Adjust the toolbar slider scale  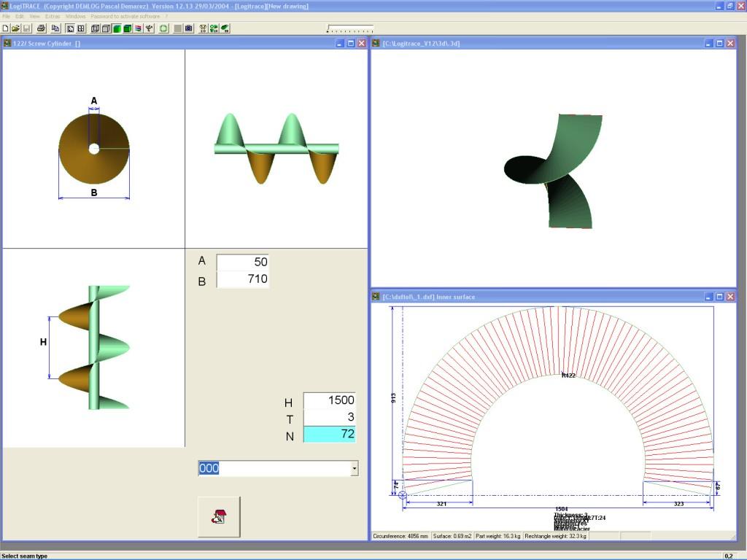coord(349,28)
